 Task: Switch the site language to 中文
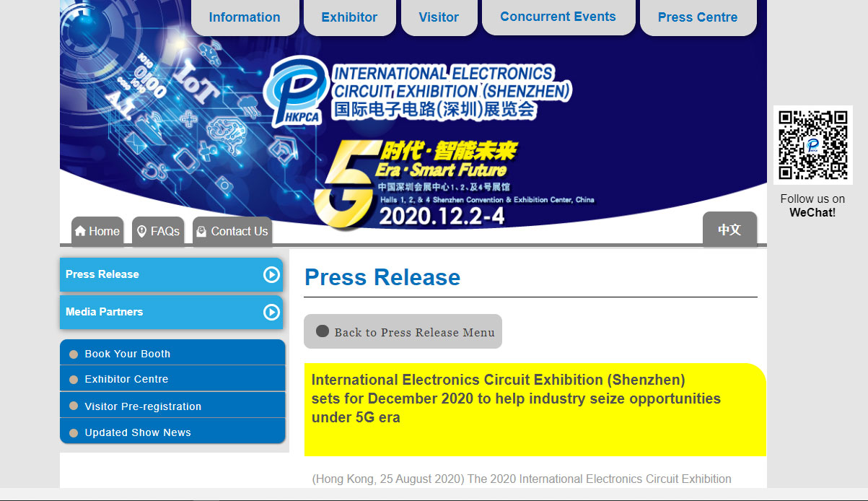[x=729, y=230]
